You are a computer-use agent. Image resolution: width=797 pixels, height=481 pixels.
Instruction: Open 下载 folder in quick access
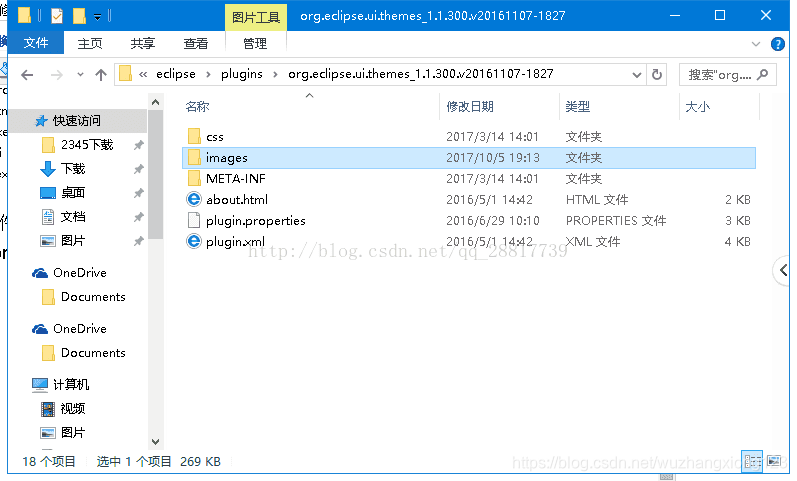(x=73, y=169)
